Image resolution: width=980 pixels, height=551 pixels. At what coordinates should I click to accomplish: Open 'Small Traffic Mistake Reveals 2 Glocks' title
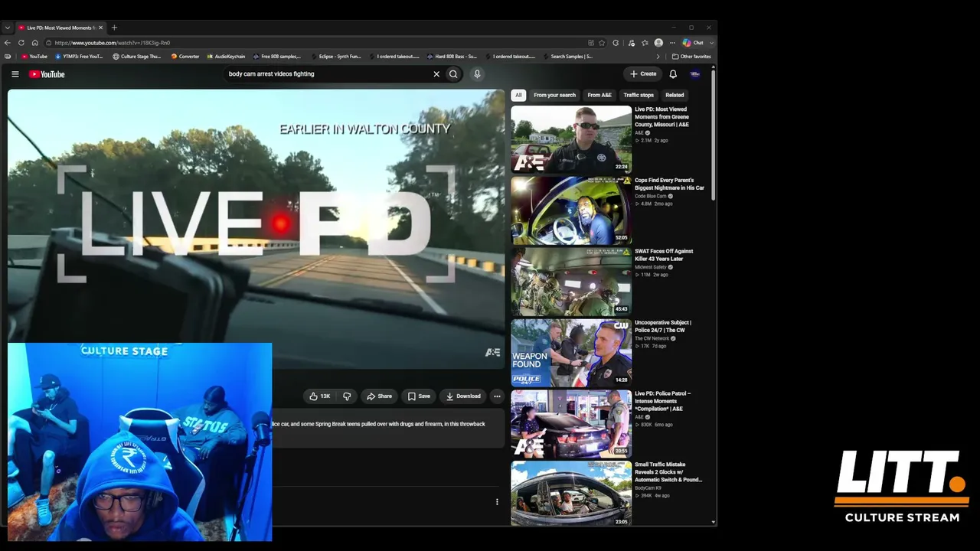(668, 472)
